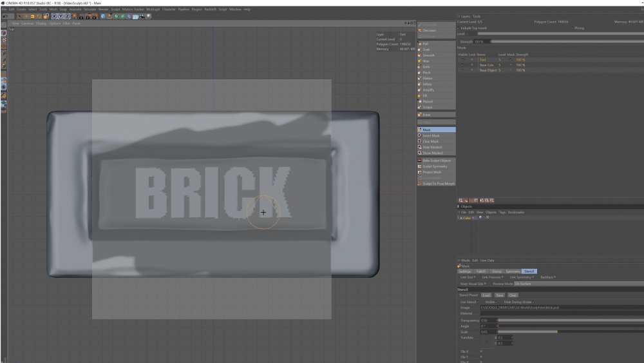Toggle Link Size checkbox

click(475, 277)
